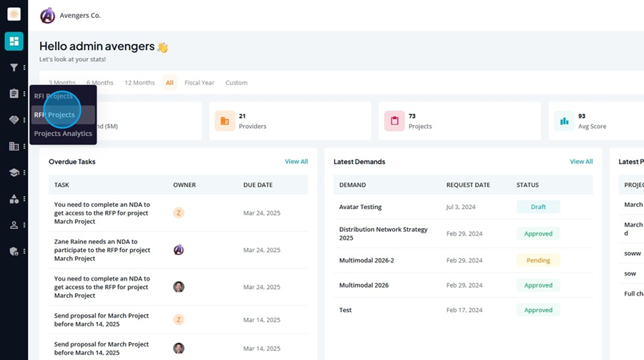Open the Avatar Testing demand
The height and width of the screenshot is (360, 644).
360,207
